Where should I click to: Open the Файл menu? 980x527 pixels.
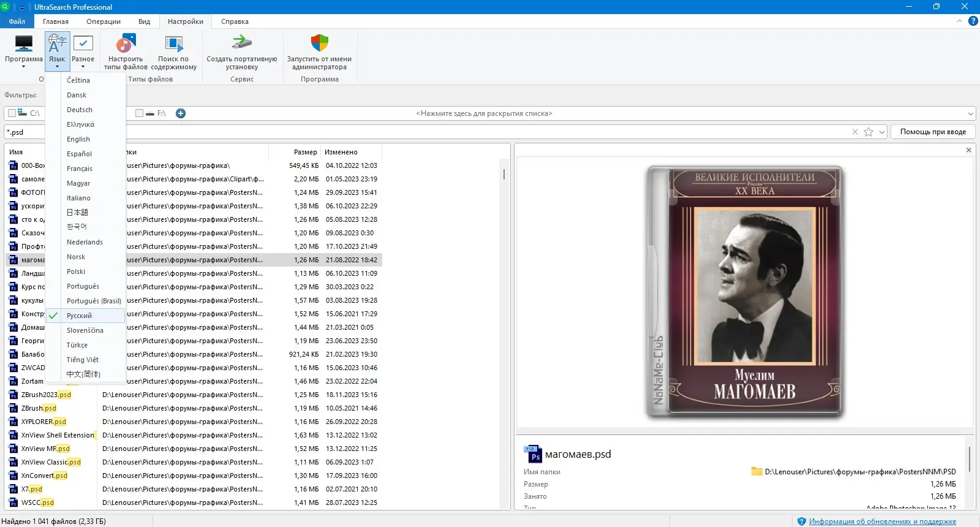click(17, 21)
